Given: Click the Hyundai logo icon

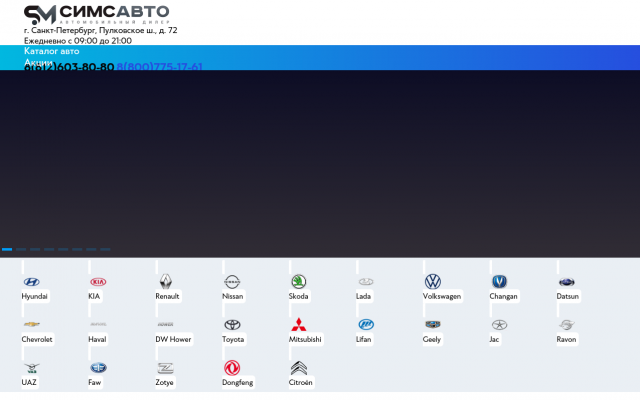Looking at the screenshot, I should [x=31, y=282].
